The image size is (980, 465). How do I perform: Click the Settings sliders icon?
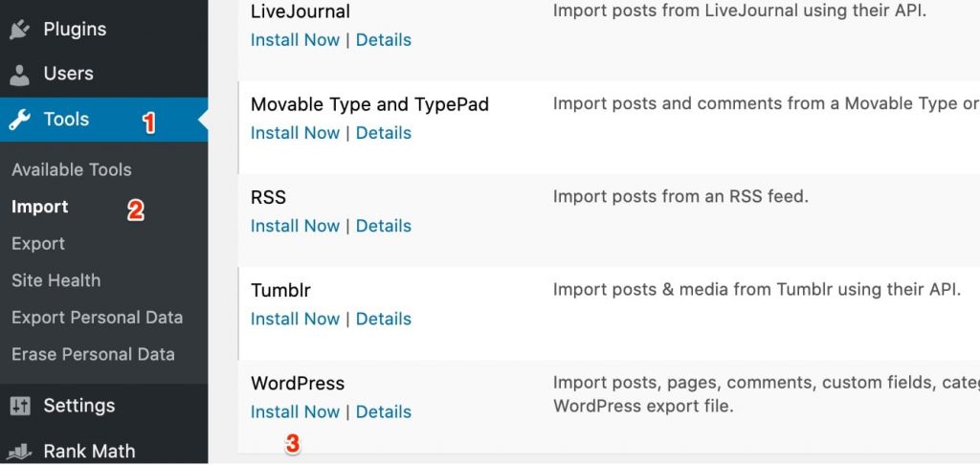pyautogui.click(x=20, y=407)
